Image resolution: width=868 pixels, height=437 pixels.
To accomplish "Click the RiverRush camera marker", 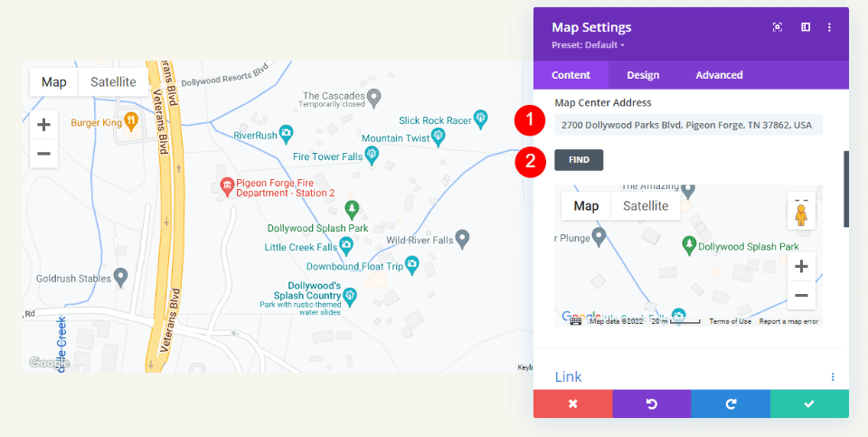I will pos(286,133).
